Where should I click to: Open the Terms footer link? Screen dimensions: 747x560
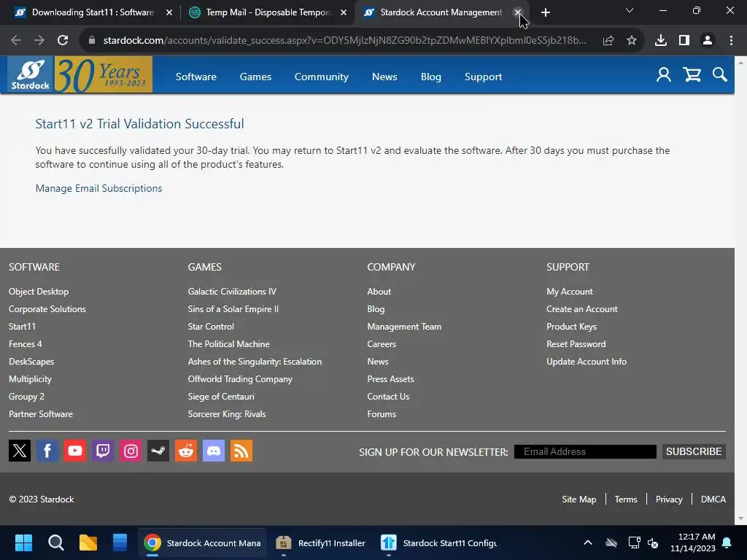[625, 499]
